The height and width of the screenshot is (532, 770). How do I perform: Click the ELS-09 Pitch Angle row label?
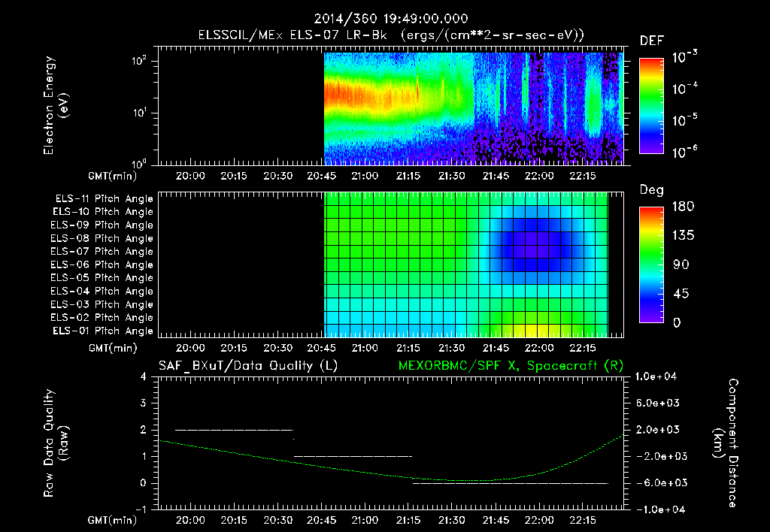(x=102, y=225)
